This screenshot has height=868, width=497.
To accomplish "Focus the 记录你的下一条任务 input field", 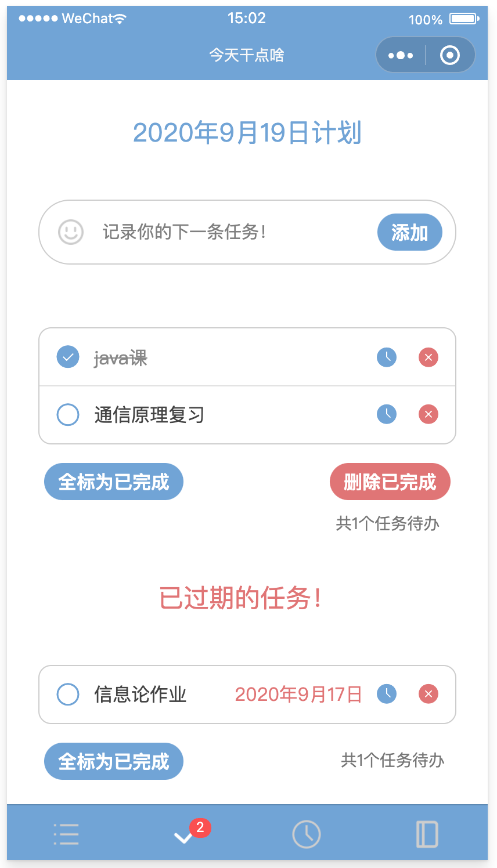I will pyautogui.click(x=232, y=232).
